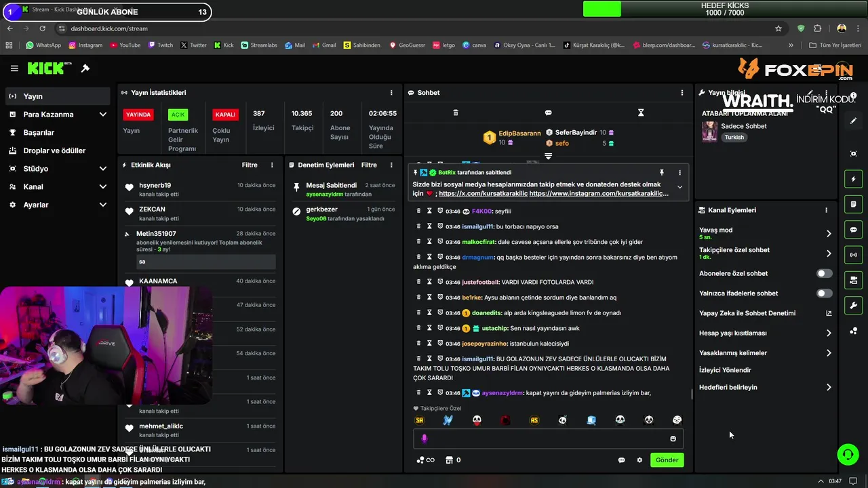Open the green headset support button
Image resolution: width=868 pixels, height=488 pixels.
[x=848, y=454]
